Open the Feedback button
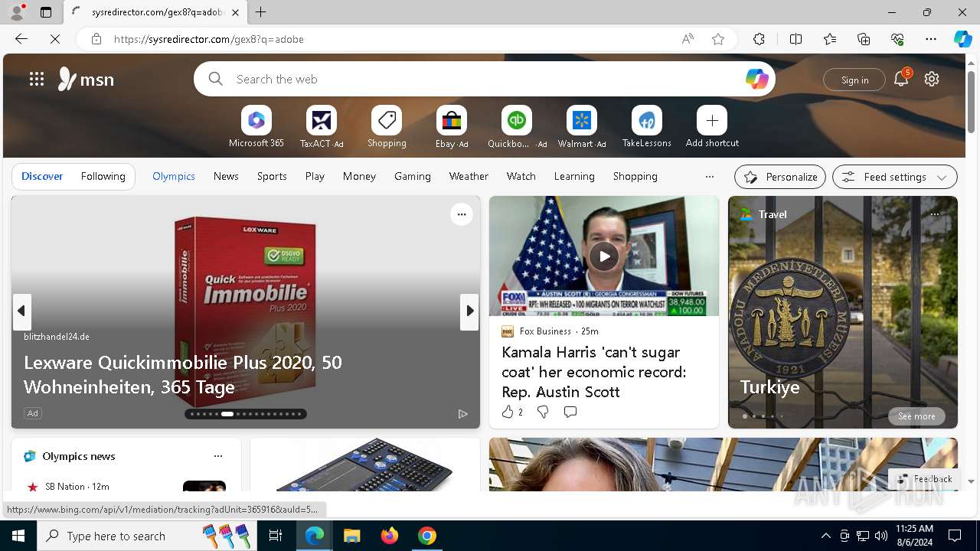This screenshot has height=551, width=980. (x=925, y=478)
